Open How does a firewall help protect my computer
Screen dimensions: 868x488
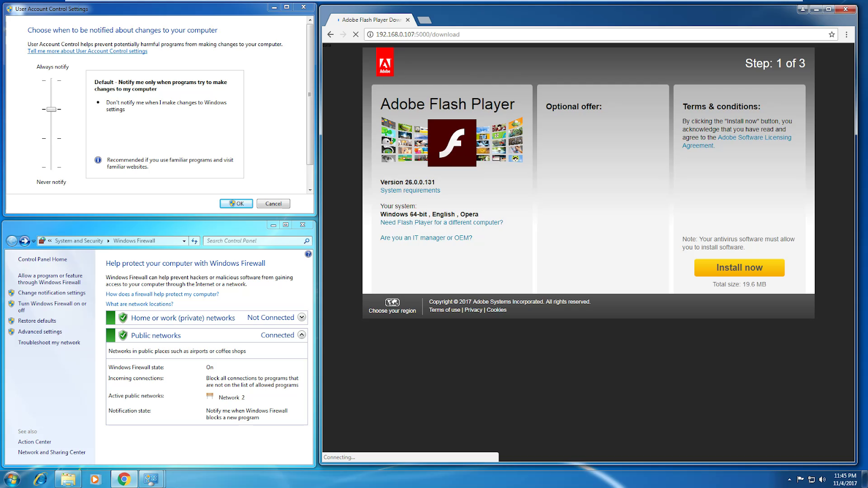pos(162,294)
